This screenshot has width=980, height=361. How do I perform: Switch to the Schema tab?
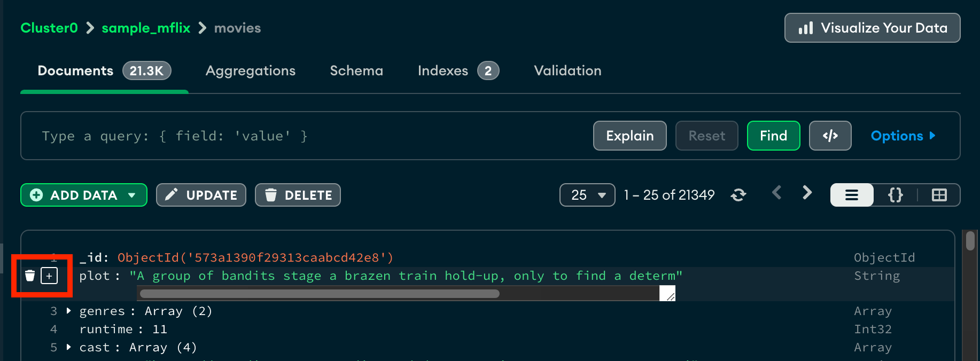click(356, 70)
